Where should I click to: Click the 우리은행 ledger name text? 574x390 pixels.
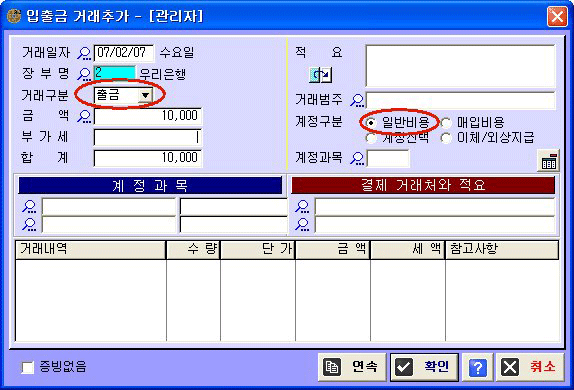point(163,74)
